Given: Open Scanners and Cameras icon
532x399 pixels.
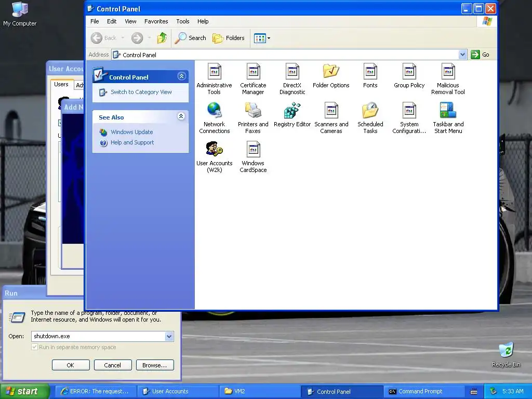Looking at the screenshot, I should click(331, 118).
